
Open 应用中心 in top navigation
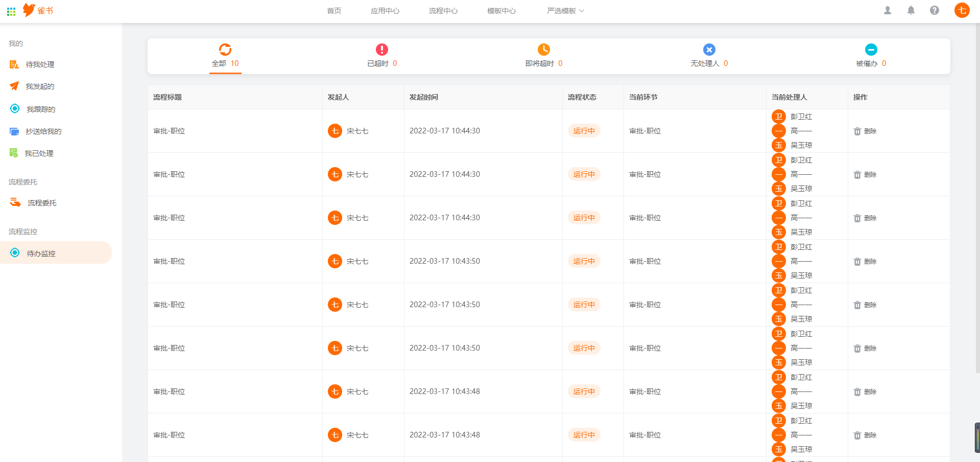(x=385, y=11)
